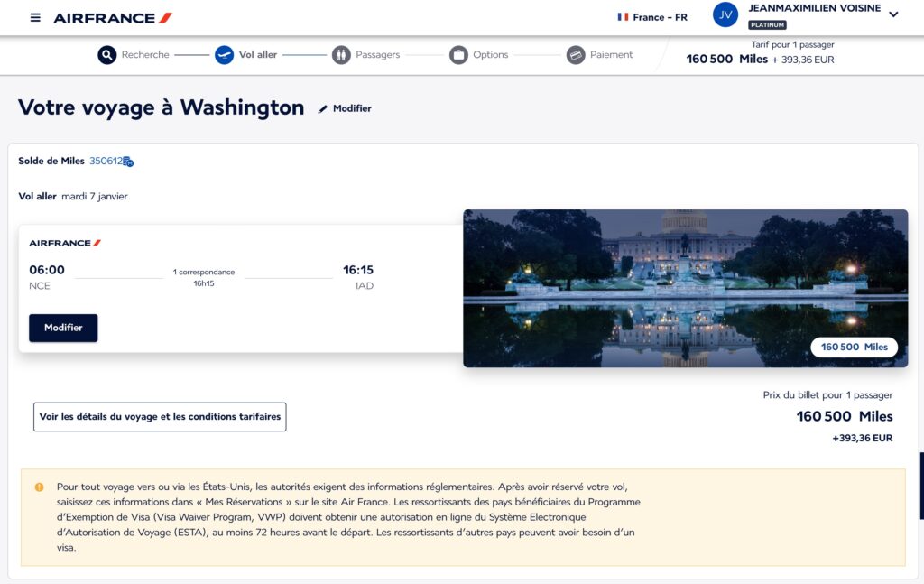The width and height of the screenshot is (924, 584).
Task: Expand the user account dropdown chevron
Action: click(x=893, y=14)
